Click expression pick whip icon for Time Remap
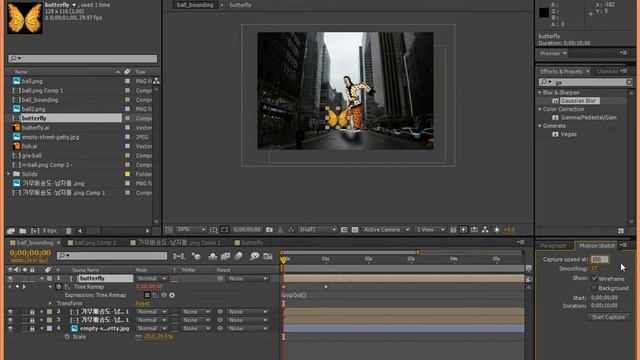The height and width of the screenshot is (360, 640). coord(164,295)
